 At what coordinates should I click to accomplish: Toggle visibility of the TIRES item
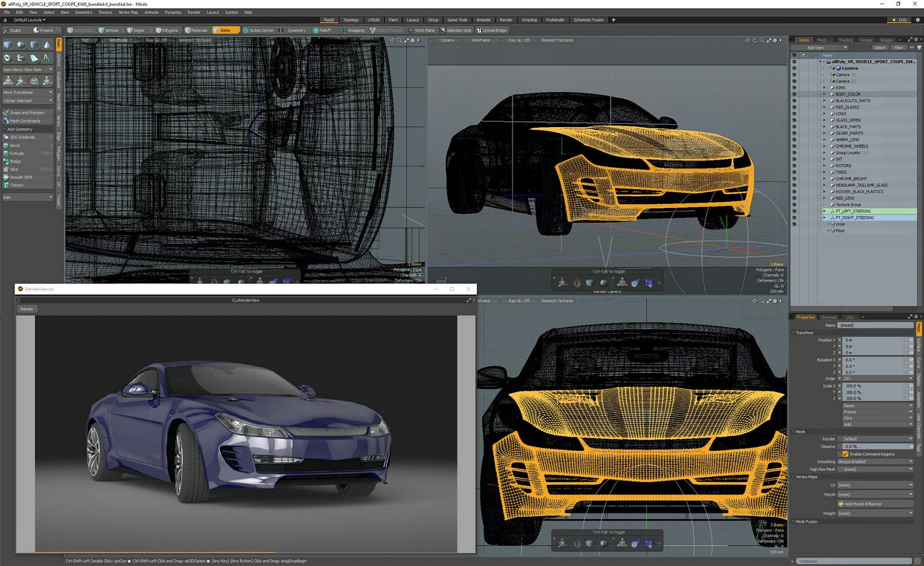pos(794,172)
